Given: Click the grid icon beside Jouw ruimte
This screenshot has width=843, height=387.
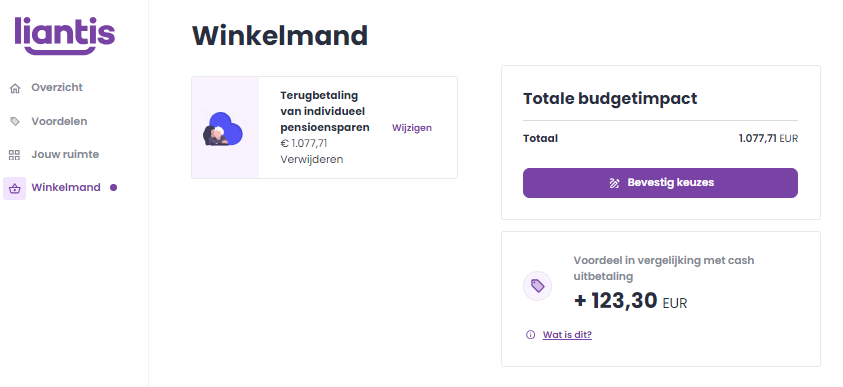Looking at the screenshot, I should click(x=15, y=155).
